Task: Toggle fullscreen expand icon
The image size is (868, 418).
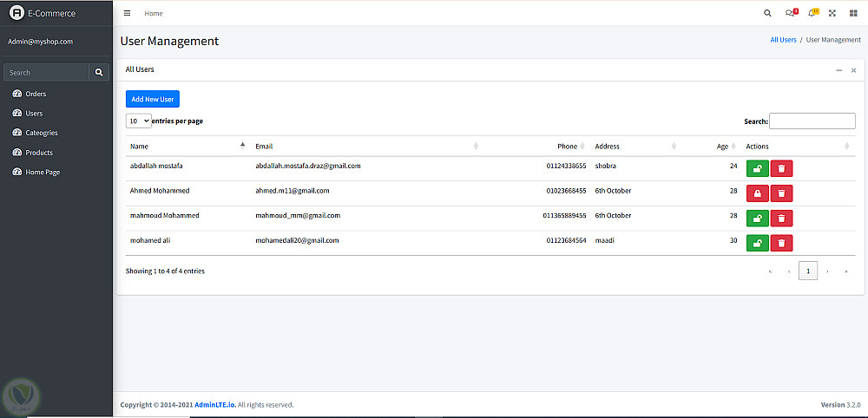Action: pyautogui.click(x=832, y=13)
